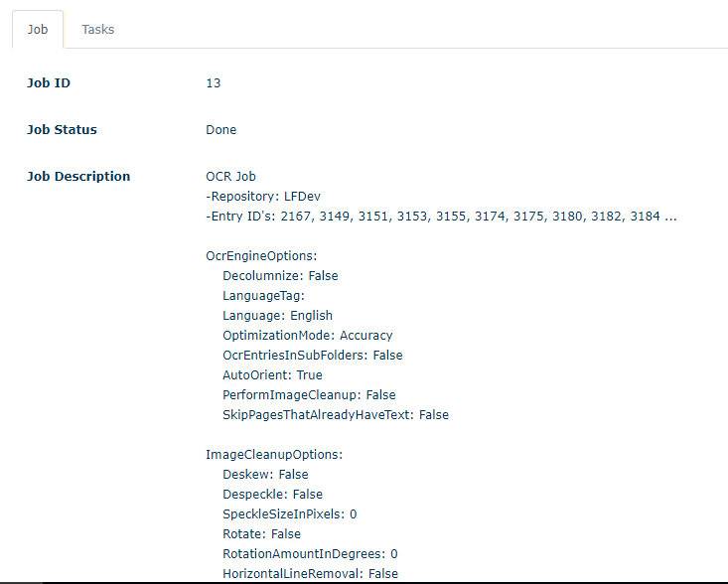Select the Job tab

[x=38, y=30]
